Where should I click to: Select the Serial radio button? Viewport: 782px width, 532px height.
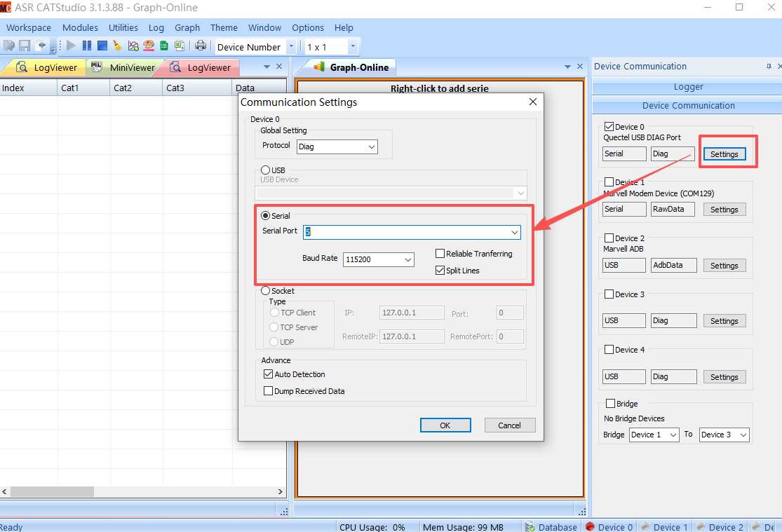coord(265,215)
